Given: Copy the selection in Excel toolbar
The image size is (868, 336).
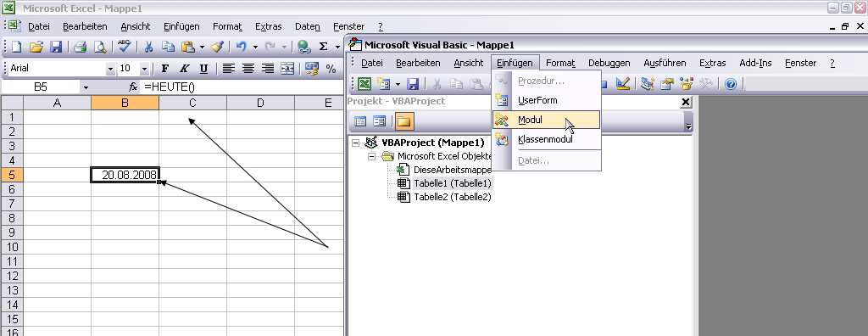Looking at the screenshot, I should coord(169,48).
